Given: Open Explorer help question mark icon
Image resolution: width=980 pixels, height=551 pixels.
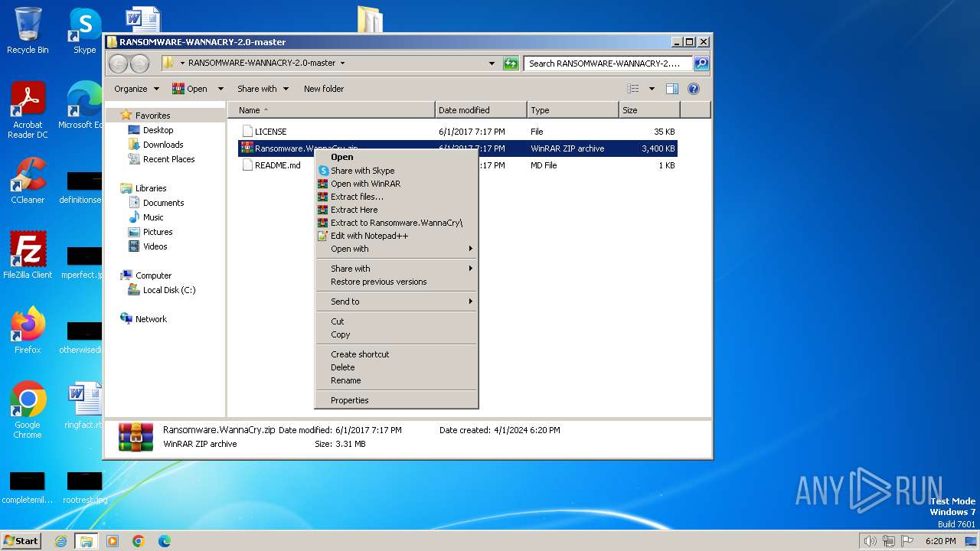Looking at the screenshot, I should [694, 89].
